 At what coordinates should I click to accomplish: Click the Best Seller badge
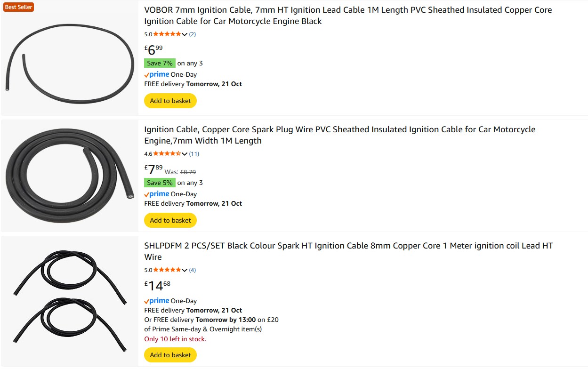pyautogui.click(x=19, y=7)
